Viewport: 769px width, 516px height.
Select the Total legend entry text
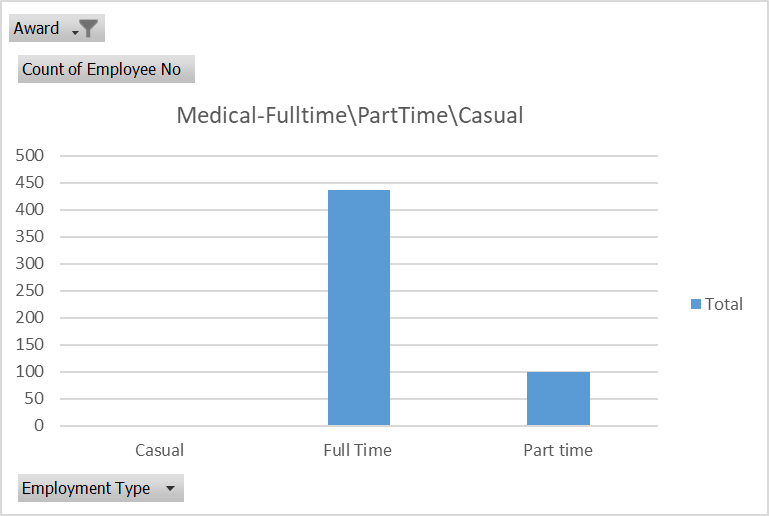724,304
